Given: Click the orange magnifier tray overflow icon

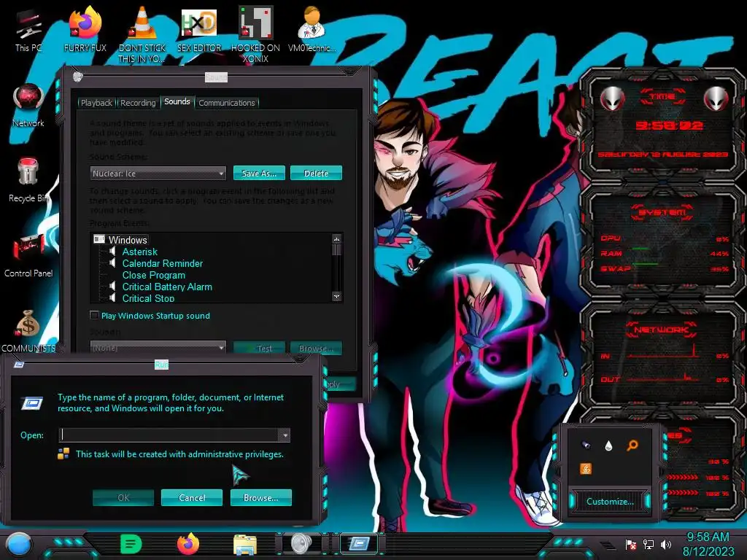Looking at the screenshot, I should coord(632,446).
